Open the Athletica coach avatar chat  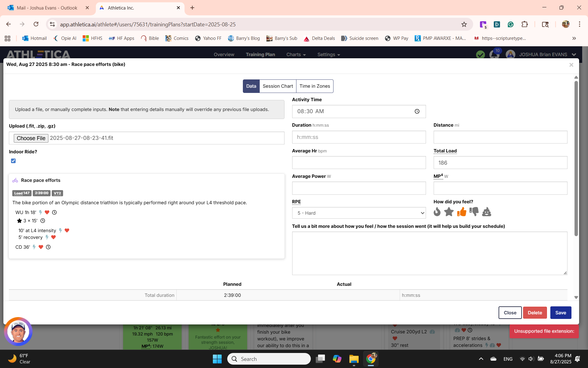(x=18, y=332)
